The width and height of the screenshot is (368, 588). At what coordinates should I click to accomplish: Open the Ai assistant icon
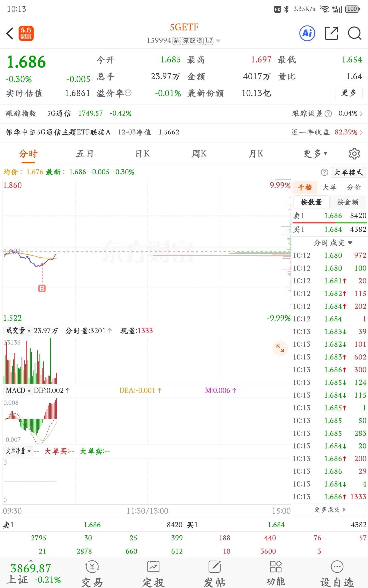point(307,33)
